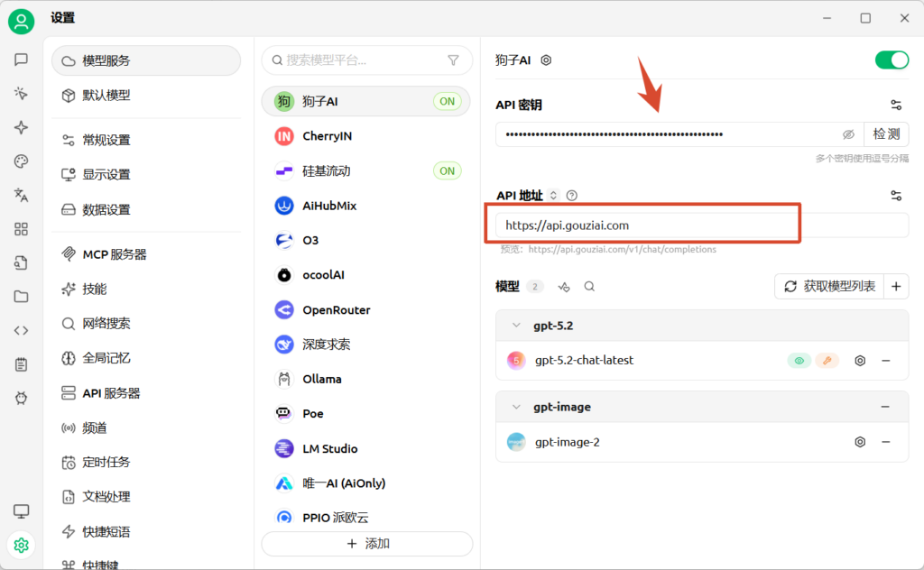Open 显示设置 settings section

tap(146, 175)
